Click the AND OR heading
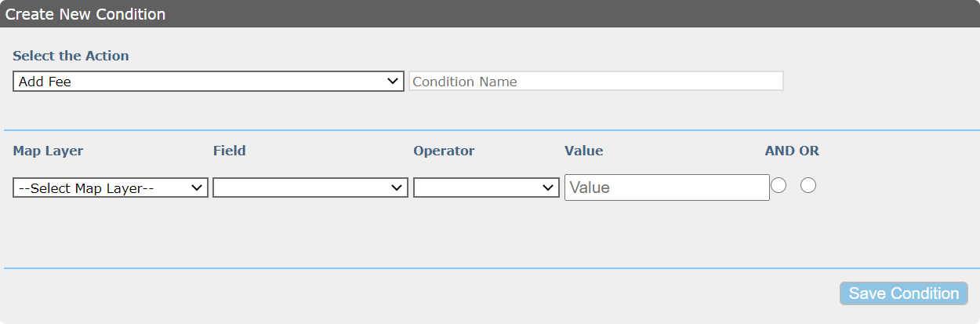This screenshot has width=980, height=324. [792, 151]
